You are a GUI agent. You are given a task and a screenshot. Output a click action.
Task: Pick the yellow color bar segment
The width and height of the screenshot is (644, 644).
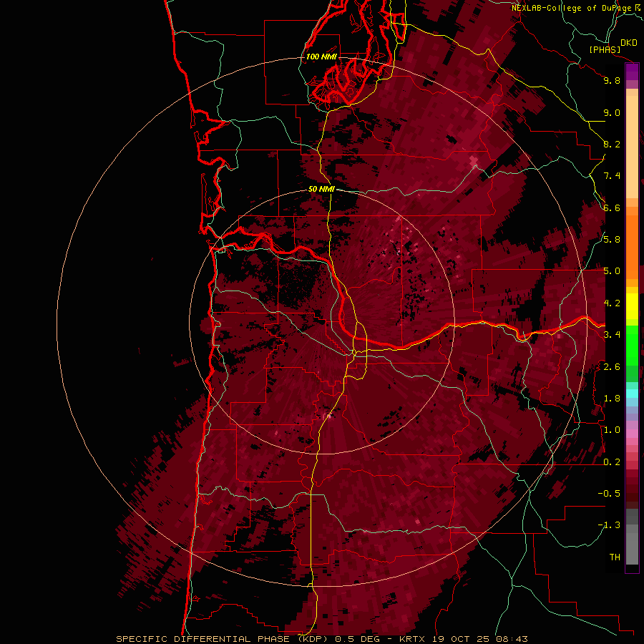point(632,306)
